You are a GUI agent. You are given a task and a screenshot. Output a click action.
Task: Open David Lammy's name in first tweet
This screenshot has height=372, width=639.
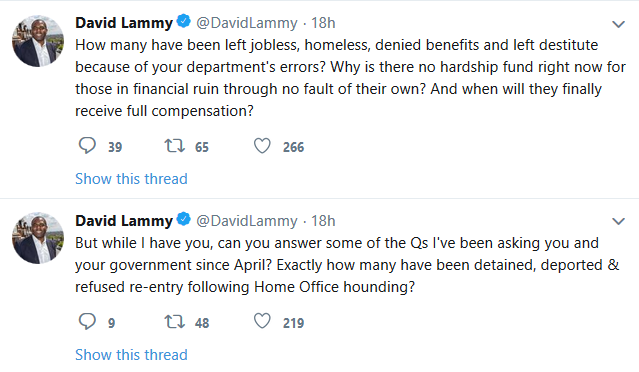(x=124, y=23)
